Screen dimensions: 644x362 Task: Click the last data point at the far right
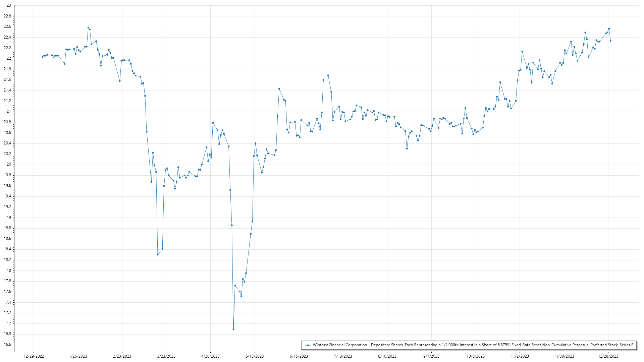click(x=610, y=41)
